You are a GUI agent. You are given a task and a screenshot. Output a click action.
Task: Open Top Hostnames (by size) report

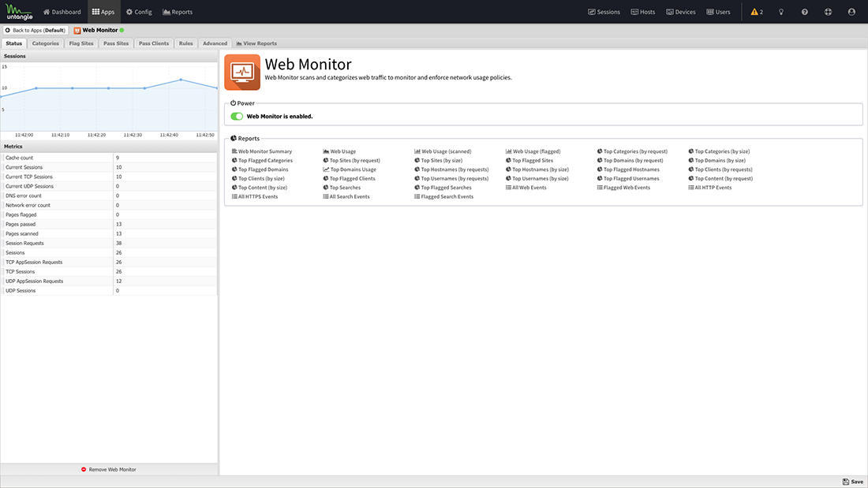(x=537, y=169)
